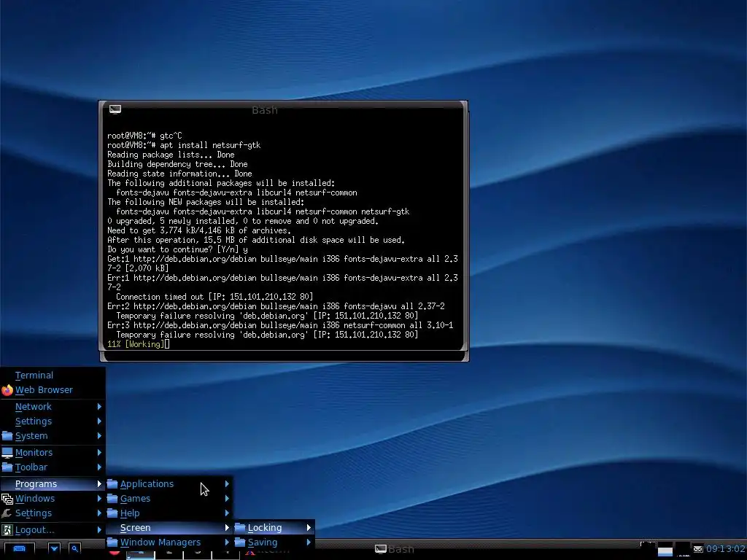Viewport: 747px width, 560px height.
Task: Click the '11% [Working]' progress line
Action: pos(138,344)
